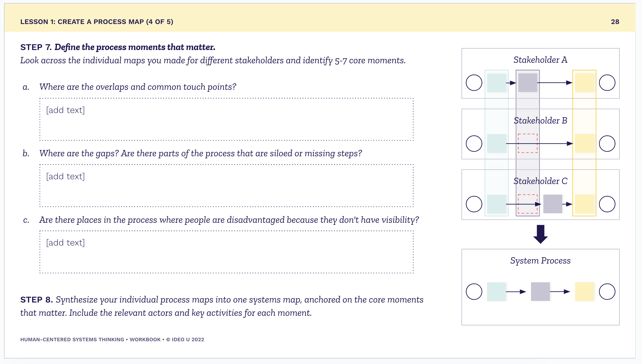The height and width of the screenshot is (364, 642).
Task: Click the yellow square in System Process
Action: (x=584, y=291)
